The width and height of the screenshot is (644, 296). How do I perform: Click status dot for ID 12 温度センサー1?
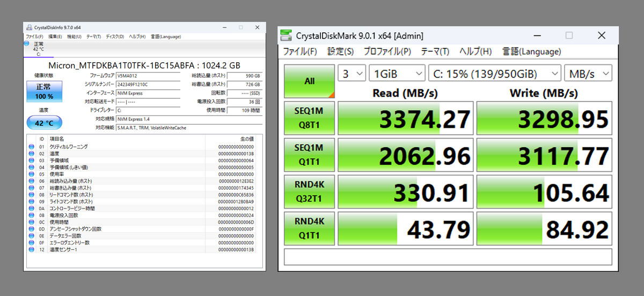31,250
